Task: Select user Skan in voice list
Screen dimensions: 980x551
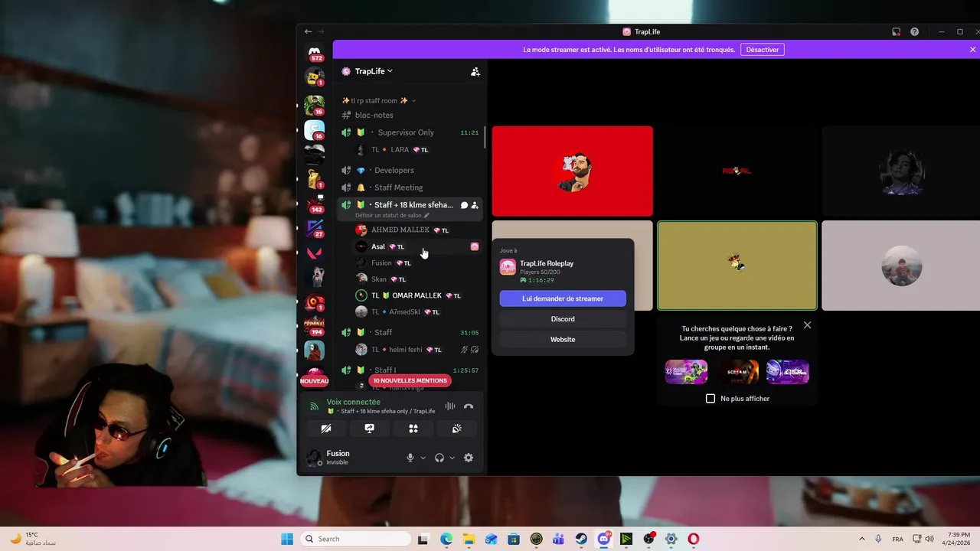Action: (x=417, y=279)
